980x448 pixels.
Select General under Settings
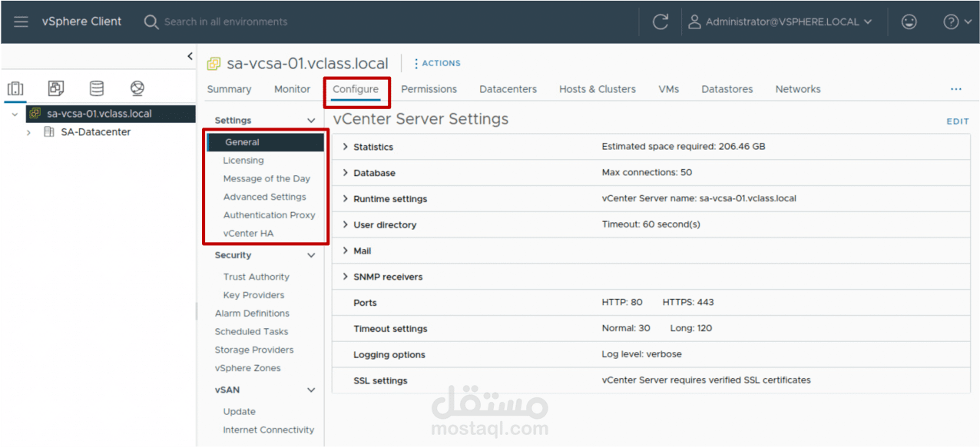265,142
